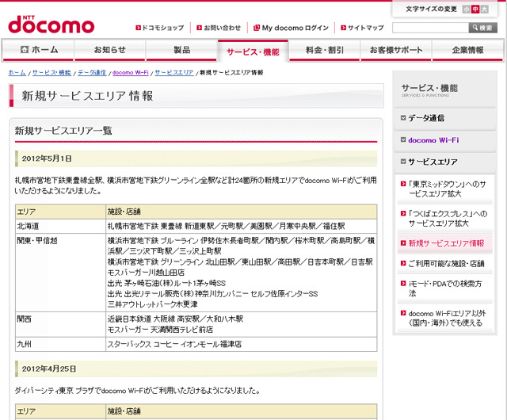507x420 pixels.
Task: Open the お問い合わせ link
Action: (223, 28)
